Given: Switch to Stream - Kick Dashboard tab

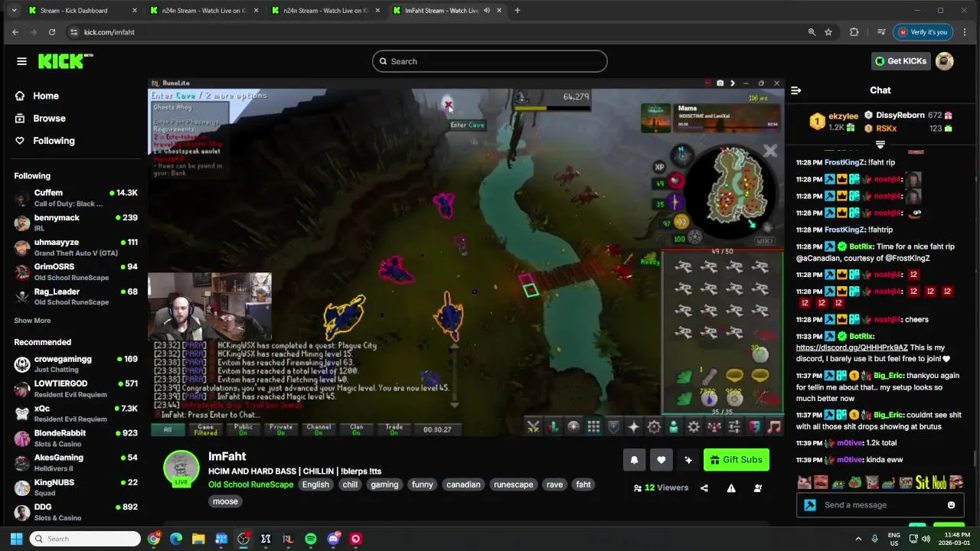Looking at the screenshot, I should (x=82, y=11).
